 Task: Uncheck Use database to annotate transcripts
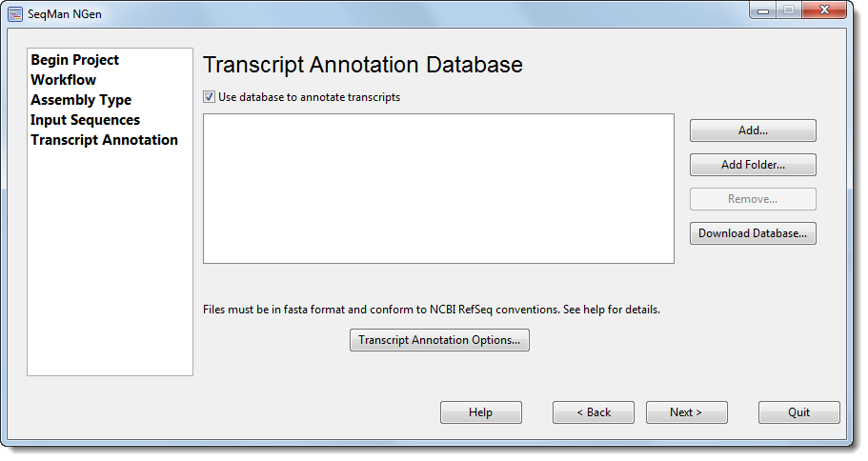209,97
